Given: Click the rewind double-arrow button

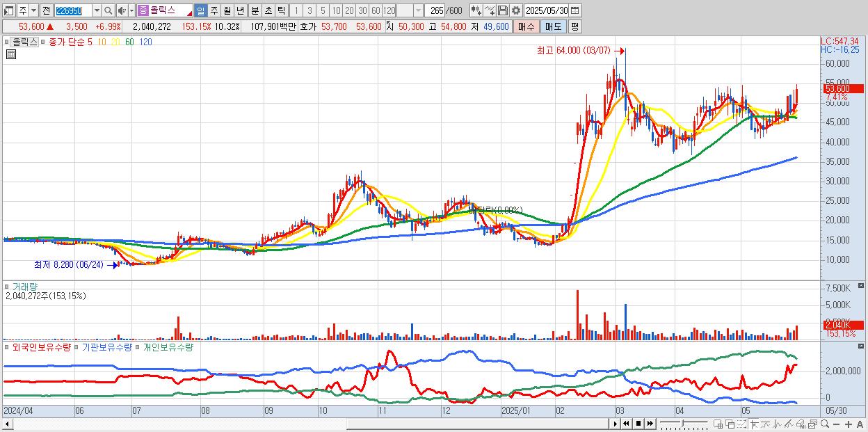Looking at the screenshot, I should point(626,424).
